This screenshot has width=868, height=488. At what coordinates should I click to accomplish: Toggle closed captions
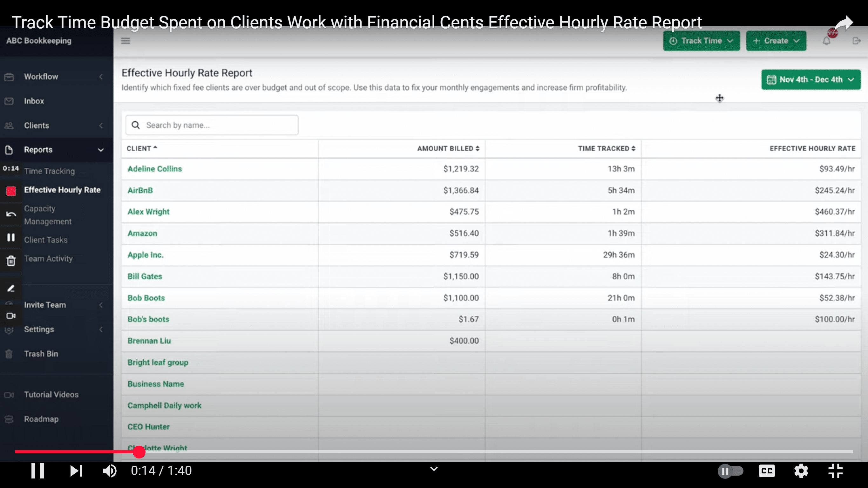coord(767,471)
